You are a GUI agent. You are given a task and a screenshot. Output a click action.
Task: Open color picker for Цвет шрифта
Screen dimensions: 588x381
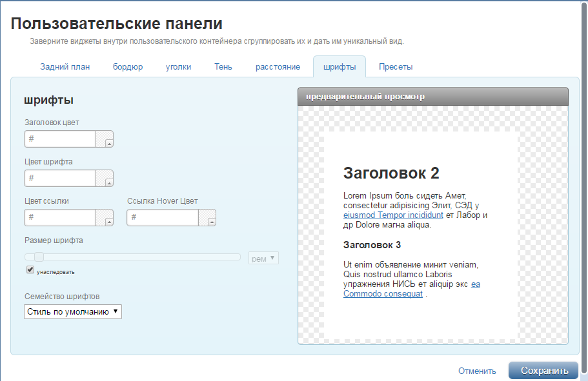(x=105, y=179)
